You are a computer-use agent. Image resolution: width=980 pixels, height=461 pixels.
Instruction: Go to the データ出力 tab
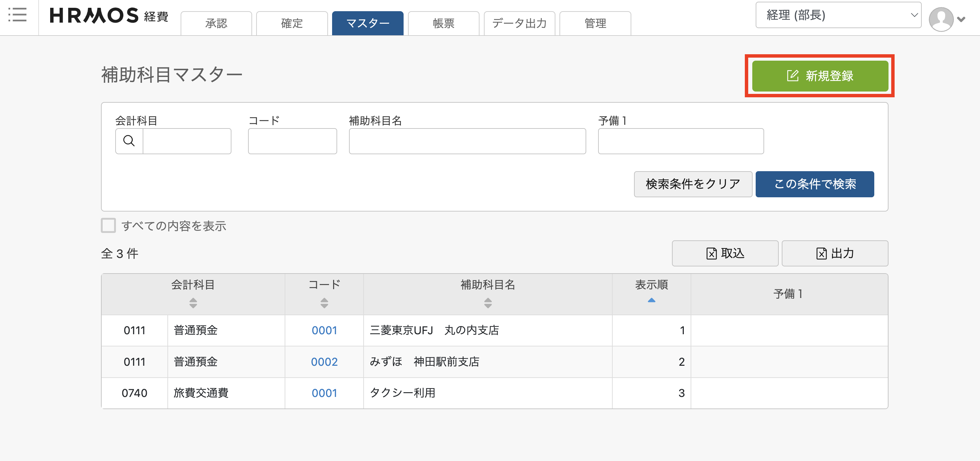click(519, 23)
